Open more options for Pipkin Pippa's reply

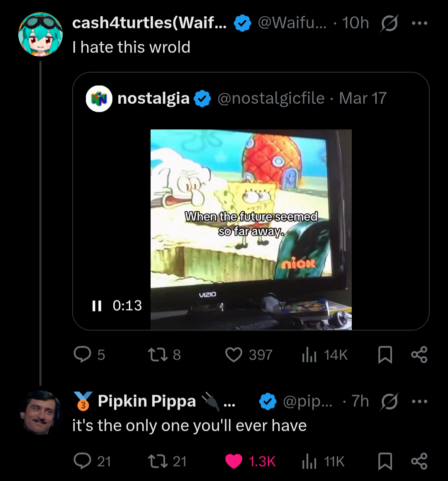click(419, 401)
